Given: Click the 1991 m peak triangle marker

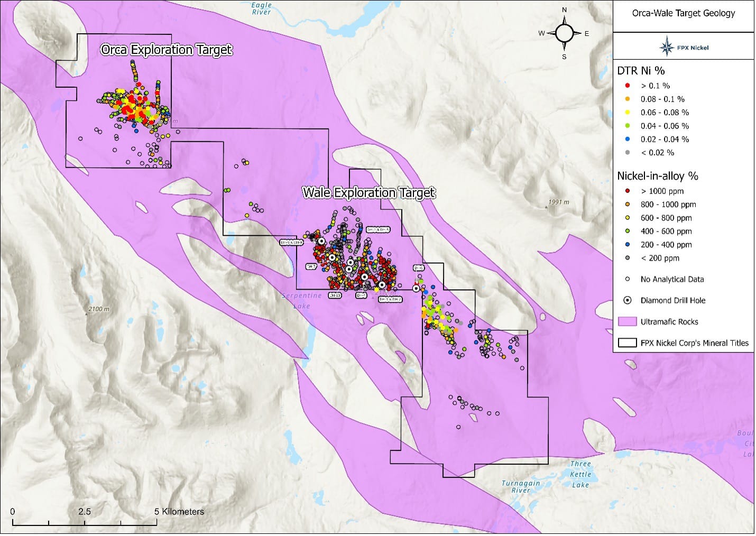Looking at the screenshot, I should pos(547,207).
